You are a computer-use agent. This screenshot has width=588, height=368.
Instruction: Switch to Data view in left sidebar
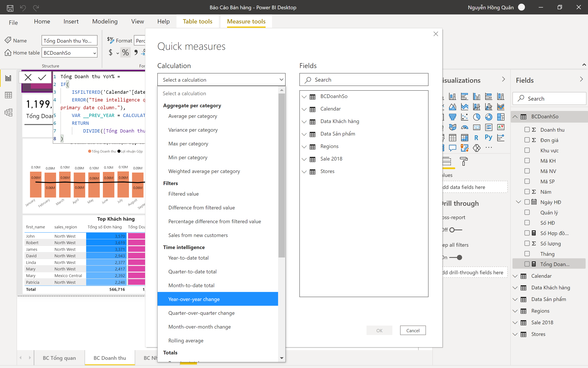tap(8, 95)
